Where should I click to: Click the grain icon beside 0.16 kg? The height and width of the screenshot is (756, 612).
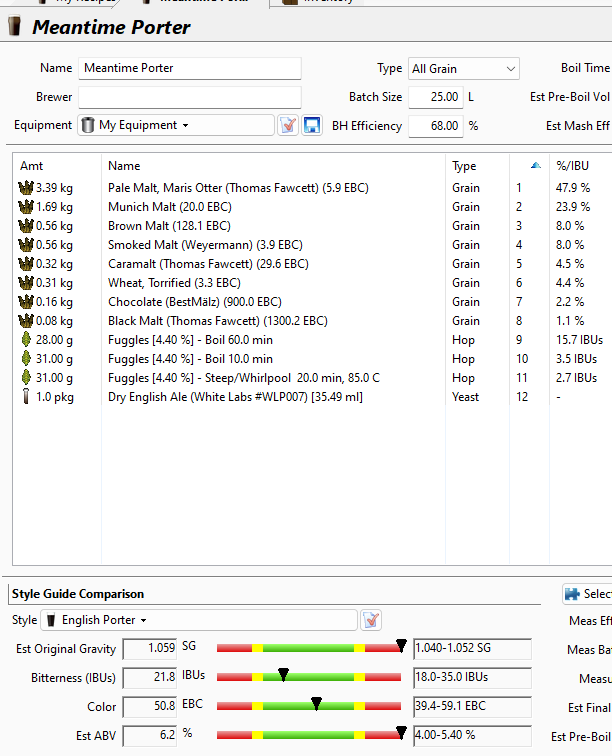tap(26, 302)
